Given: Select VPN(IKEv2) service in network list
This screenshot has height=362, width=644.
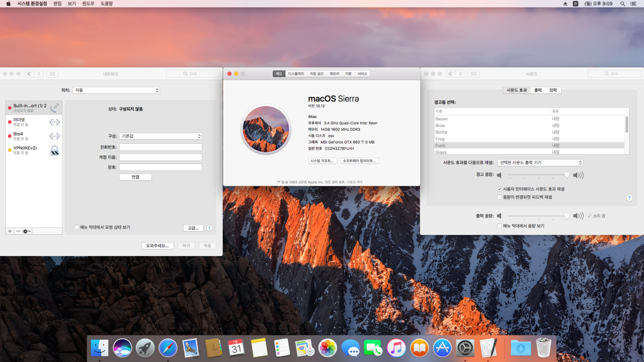Looking at the screenshot, I should pyautogui.click(x=34, y=150).
